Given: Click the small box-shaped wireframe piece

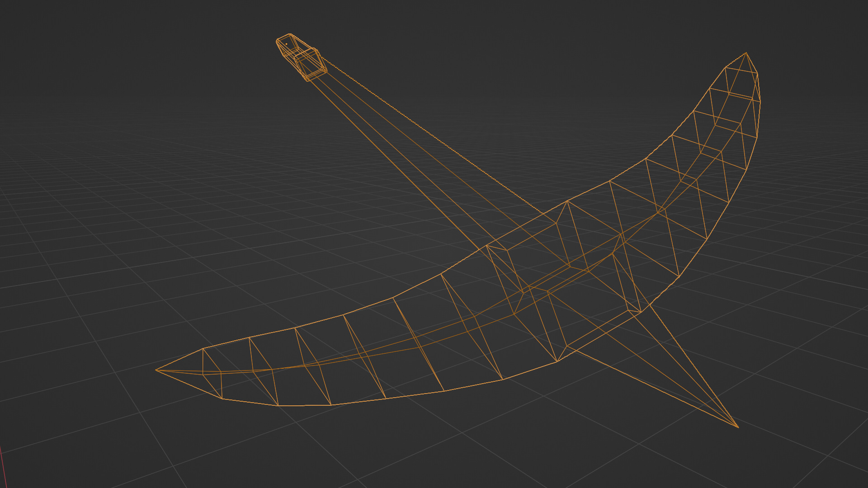Looking at the screenshot, I should tap(302, 57).
